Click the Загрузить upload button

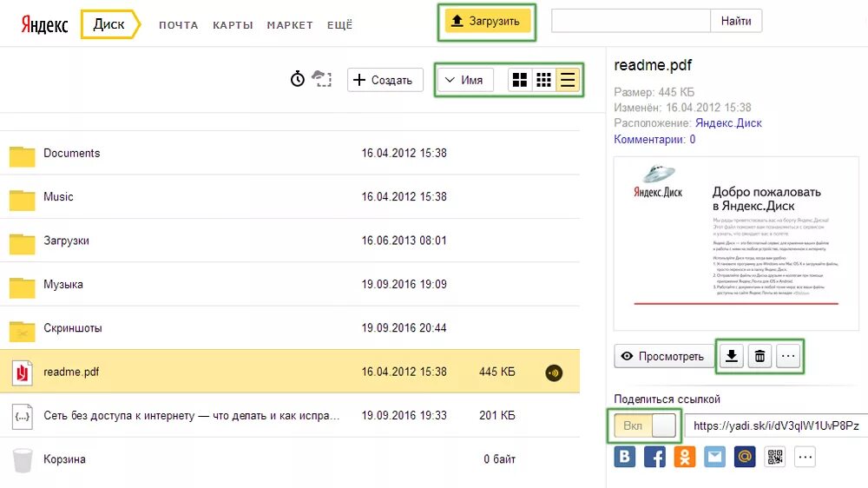pyautogui.click(x=487, y=21)
